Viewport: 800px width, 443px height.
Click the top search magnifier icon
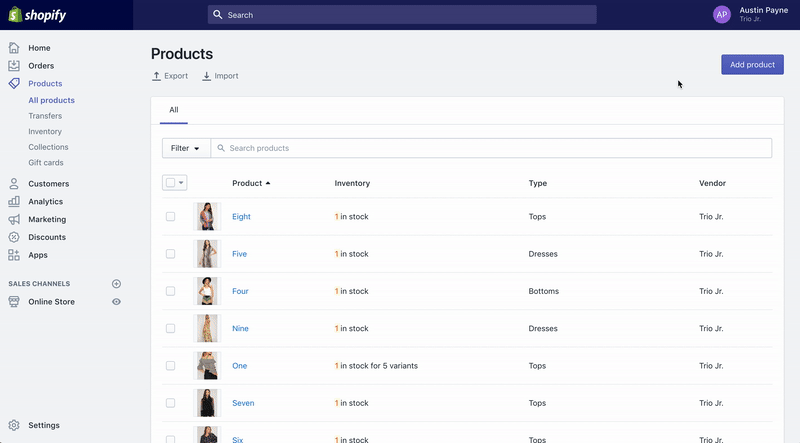[x=218, y=15]
